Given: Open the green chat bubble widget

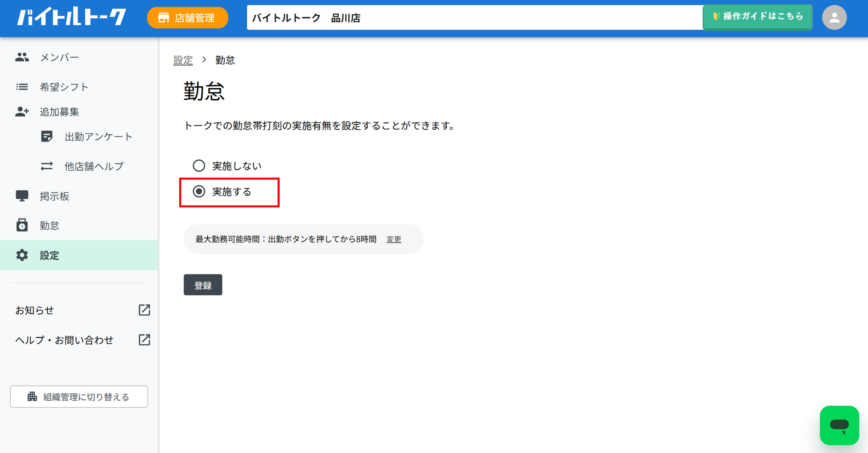Looking at the screenshot, I should [839, 425].
